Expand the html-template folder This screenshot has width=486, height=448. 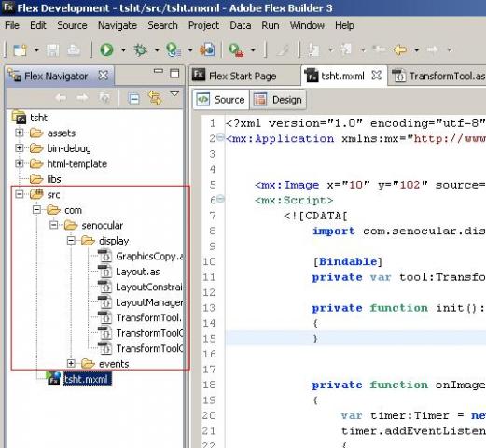pyautogui.click(x=20, y=163)
